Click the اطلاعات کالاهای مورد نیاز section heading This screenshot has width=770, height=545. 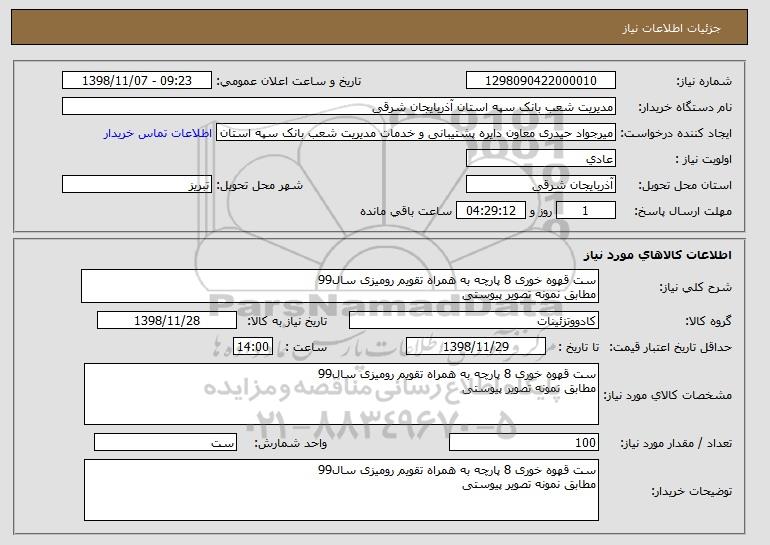click(658, 255)
